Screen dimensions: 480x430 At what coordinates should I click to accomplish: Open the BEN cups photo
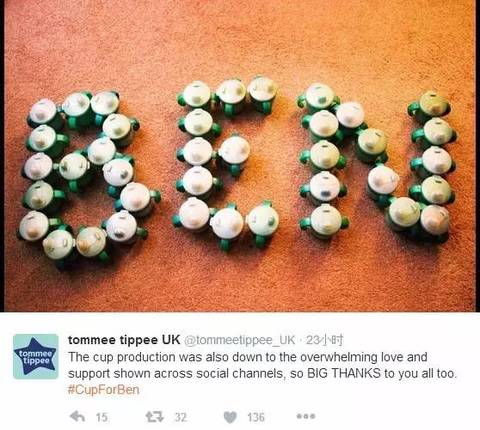240,156
